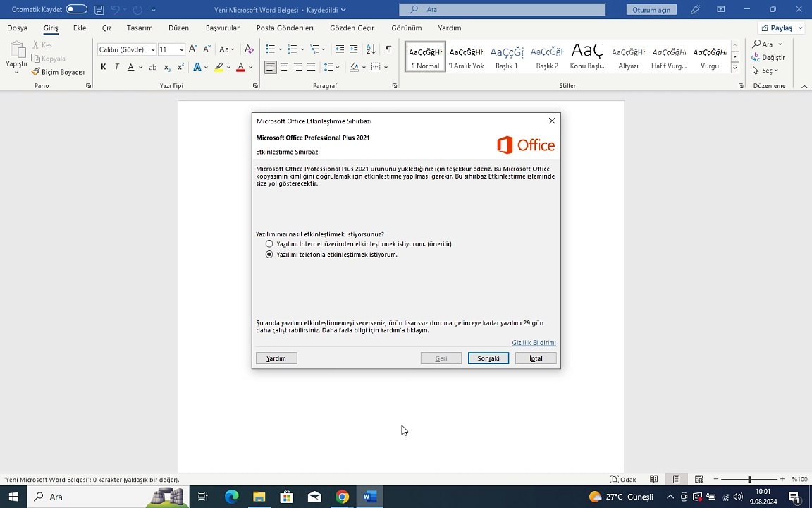Viewport: 812px width, 508px height.
Task: Apply the Başlık 1 style thumbnail
Action: 507,56
